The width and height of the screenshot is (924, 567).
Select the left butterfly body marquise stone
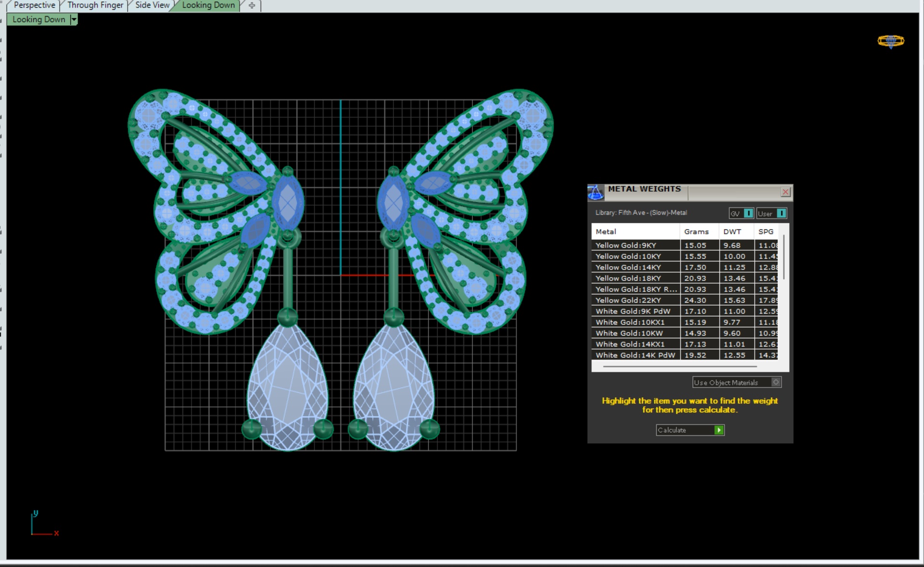288,202
